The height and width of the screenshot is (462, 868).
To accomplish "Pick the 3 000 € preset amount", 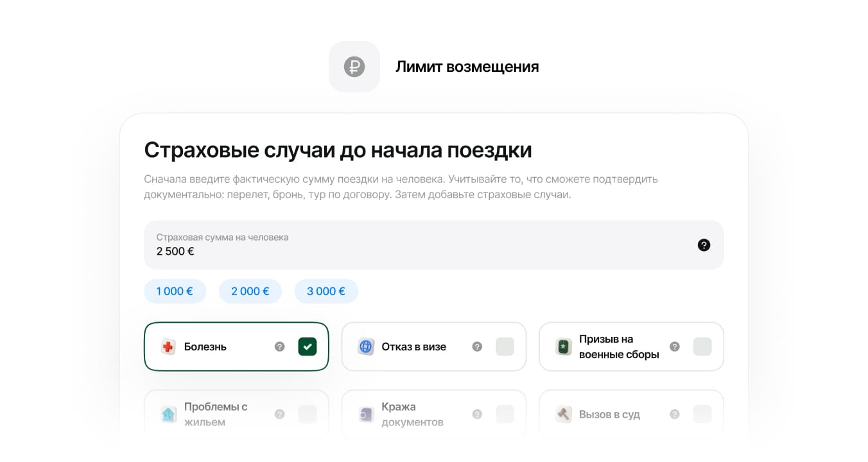I will point(326,291).
